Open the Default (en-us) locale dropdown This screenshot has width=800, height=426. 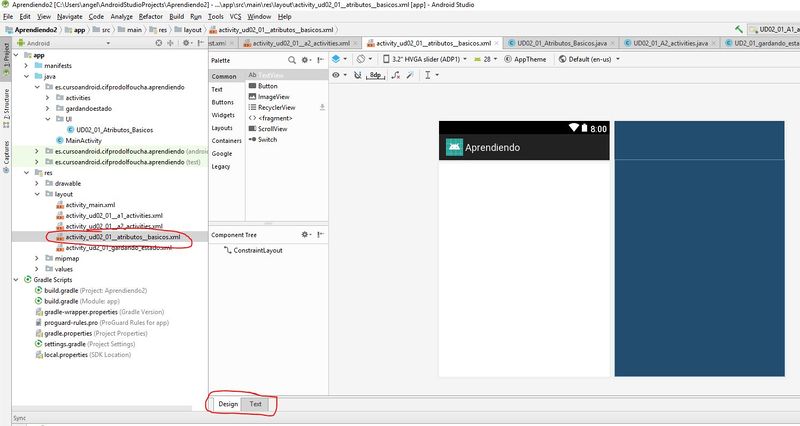[x=589, y=59]
